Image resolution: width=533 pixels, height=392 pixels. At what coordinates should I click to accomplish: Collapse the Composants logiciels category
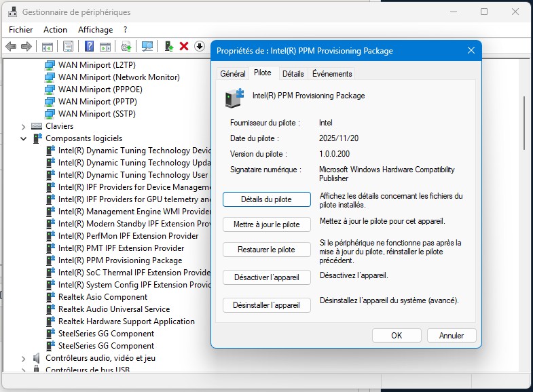click(23, 138)
